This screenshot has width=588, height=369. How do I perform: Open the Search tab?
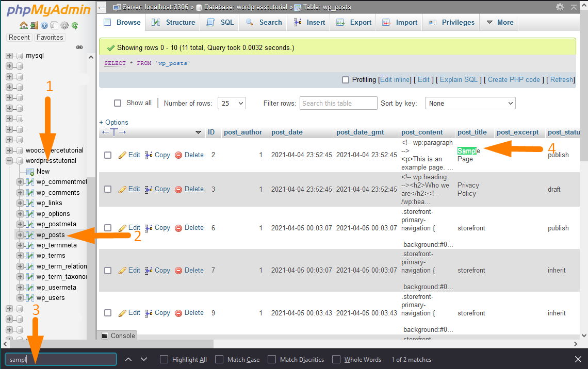(x=264, y=23)
